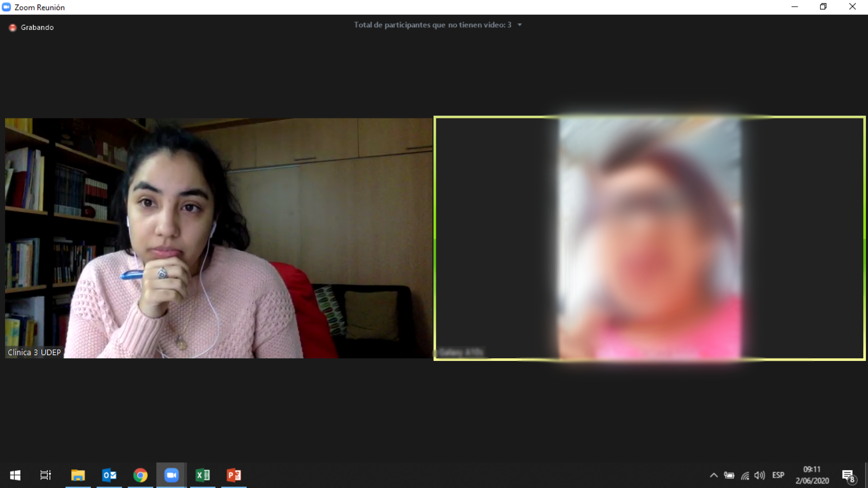The image size is (868, 488).
Task: Open the volume speaker control
Action: (759, 475)
